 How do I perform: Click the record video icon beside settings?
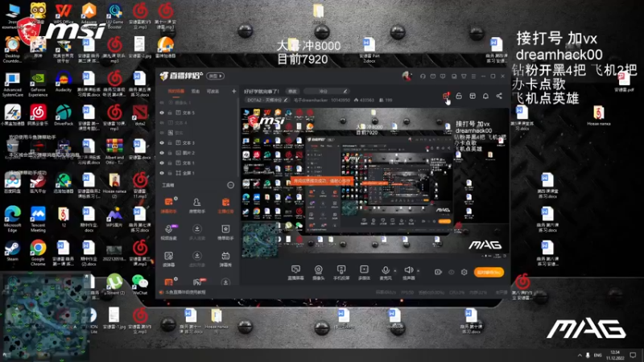tap(438, 272)
